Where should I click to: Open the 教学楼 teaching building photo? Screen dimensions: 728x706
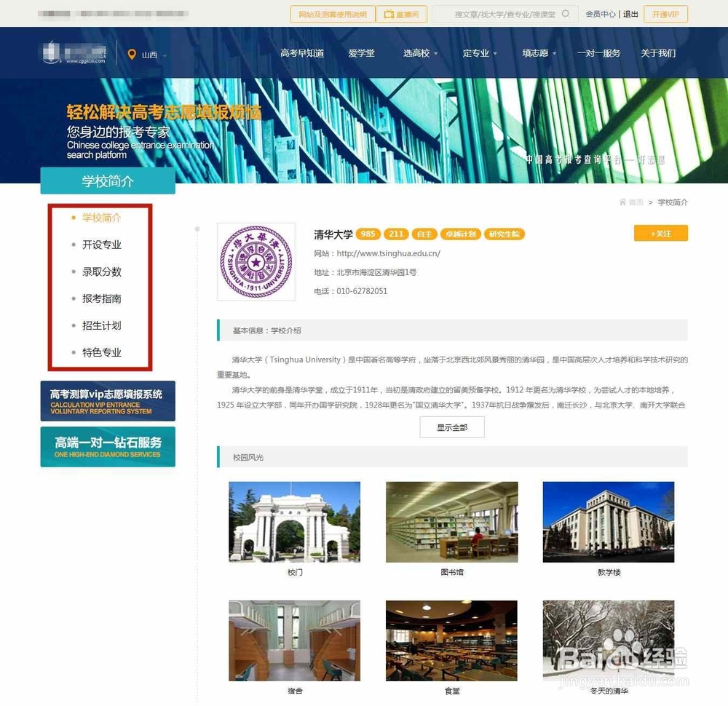coord(608,522)
